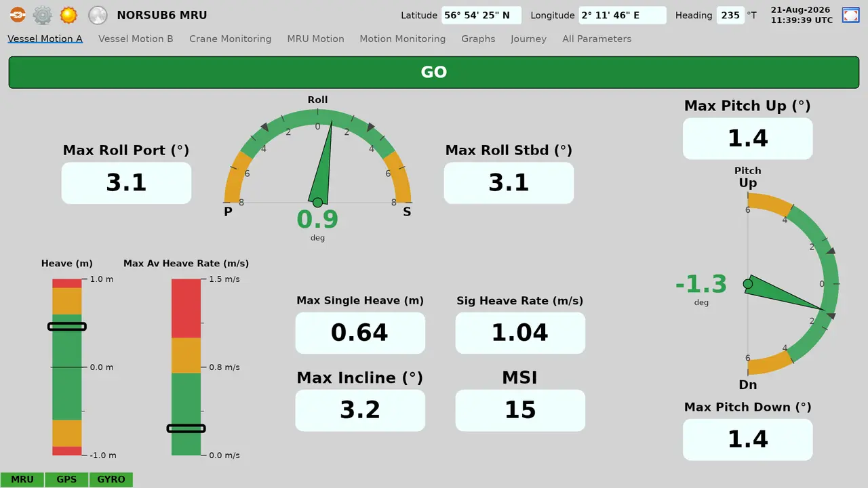
Task: Click the Max Roll Port value 3.1
Action: coord(127,183)
